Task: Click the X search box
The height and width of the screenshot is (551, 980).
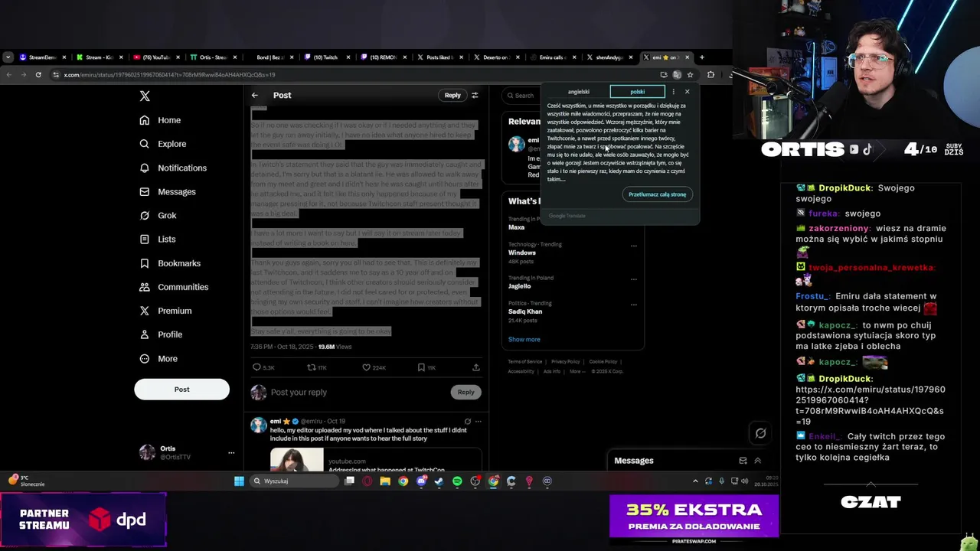Action: click(x=522, y=95)
